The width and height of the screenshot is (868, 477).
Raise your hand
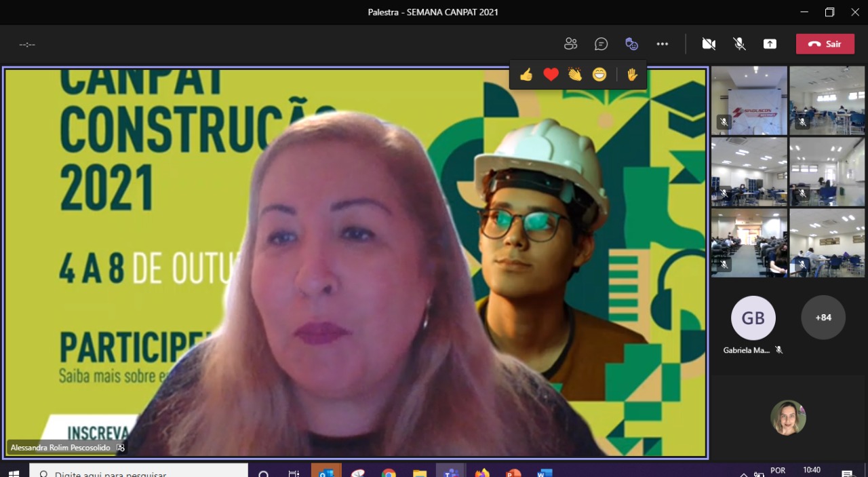[x=632, y=75]
